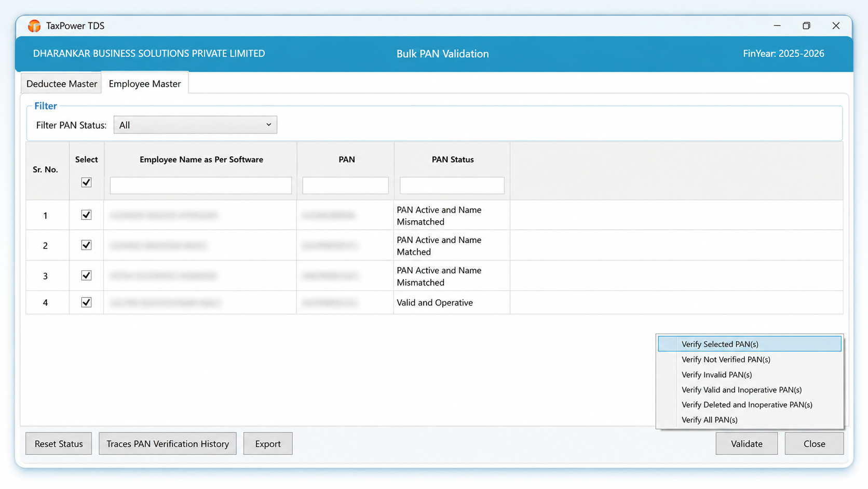
Task: Click the PAN Status filter input box
Action: [452, 186]
